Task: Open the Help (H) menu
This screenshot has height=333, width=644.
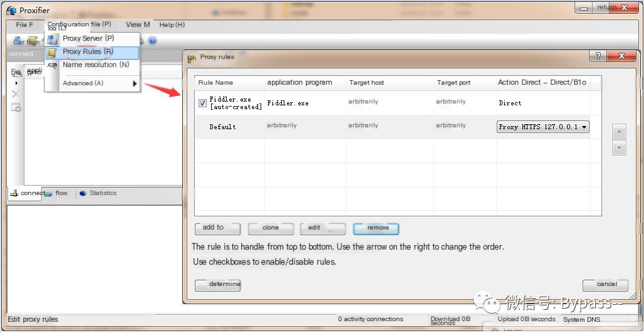Action: (x=172, y=24)
